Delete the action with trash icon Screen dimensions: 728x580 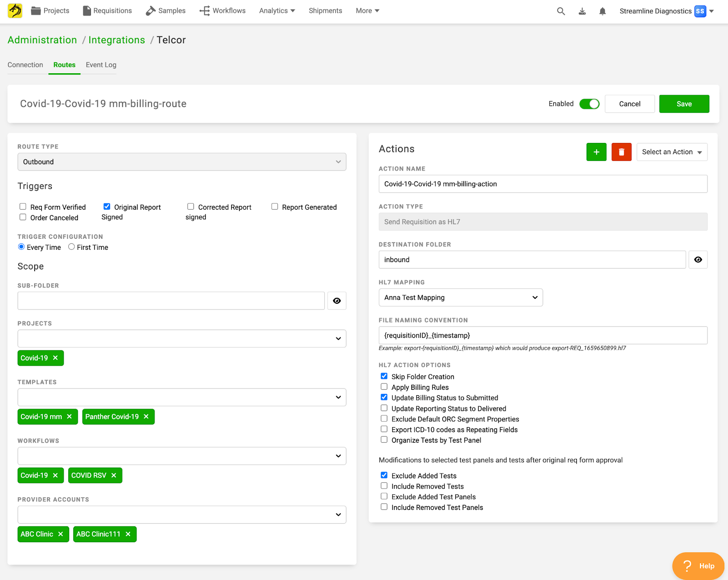pos(622,152)
